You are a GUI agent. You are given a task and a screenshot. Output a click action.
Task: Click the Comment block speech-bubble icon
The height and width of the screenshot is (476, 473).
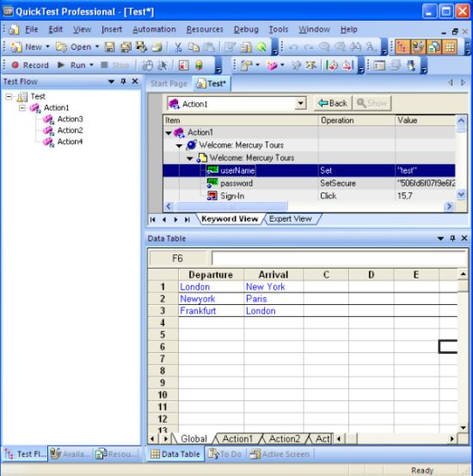click(x=324, y=47)
